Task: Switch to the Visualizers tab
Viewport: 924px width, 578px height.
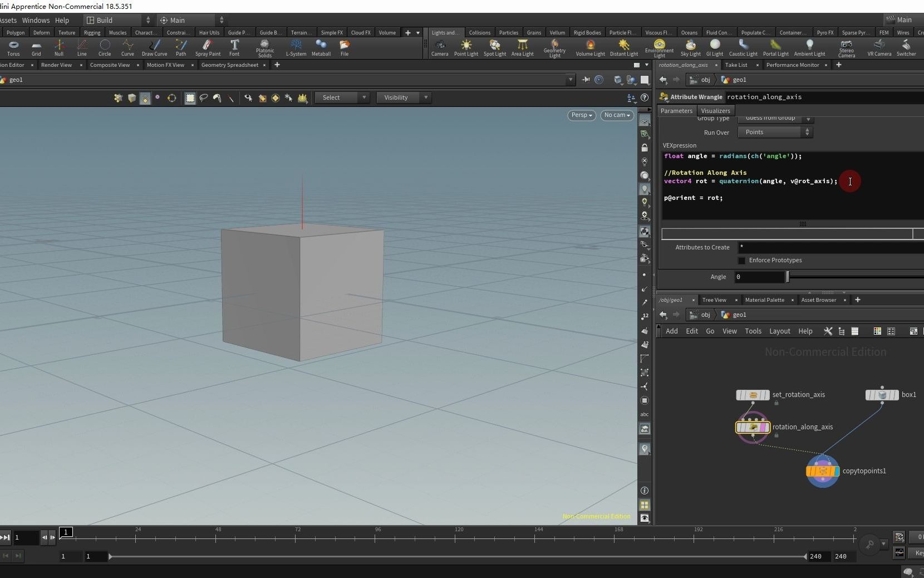Action: click(715, 111)
